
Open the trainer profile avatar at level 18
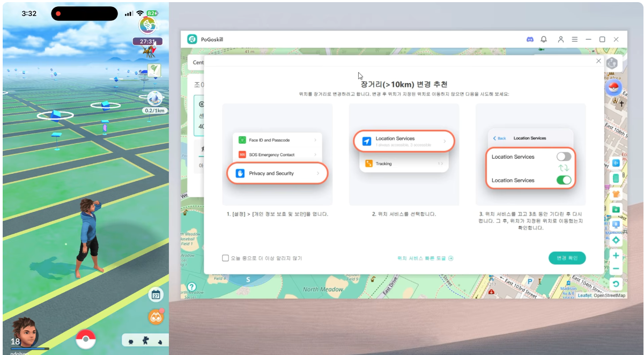pos(26,333)
